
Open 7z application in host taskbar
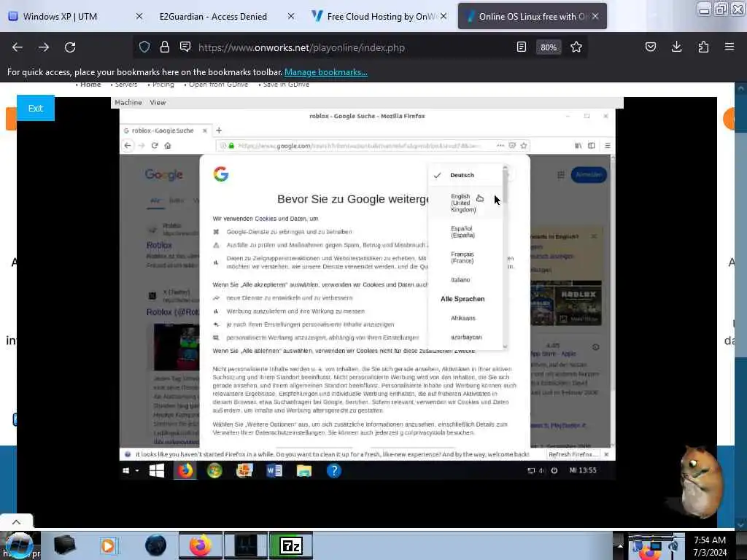(x=291, y=545)
